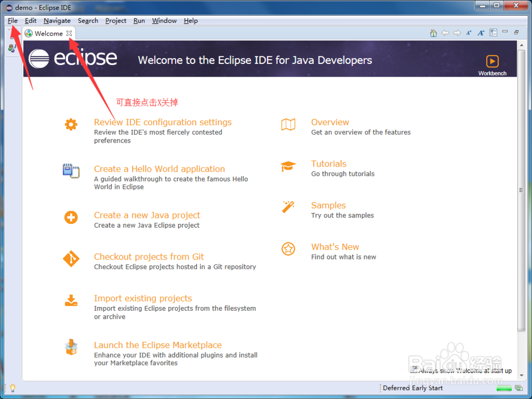The height and width of the screenshot is (399, 532).
Task: Minimize the Welcome view panel
Action: tap(505, 31)
